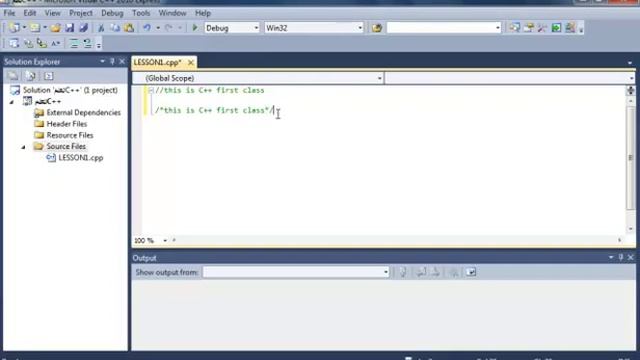Open the Debug configuration dropdown

tap(256, 28)
